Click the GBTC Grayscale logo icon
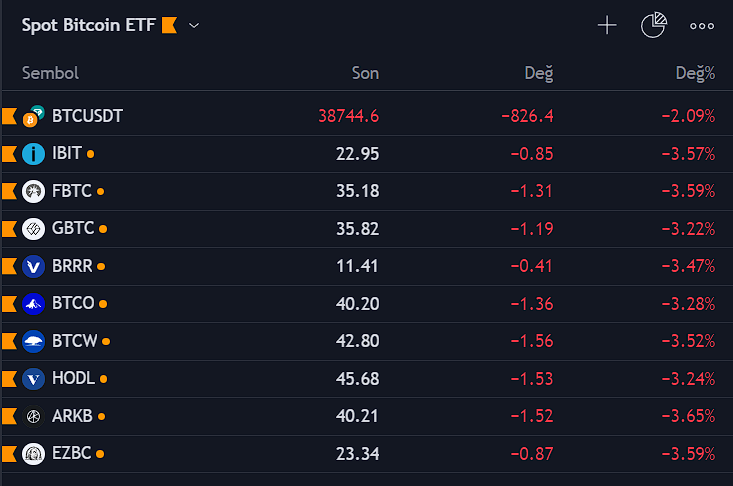The height and width of the screenshot is (486, 733). click(x=33, y=229)
